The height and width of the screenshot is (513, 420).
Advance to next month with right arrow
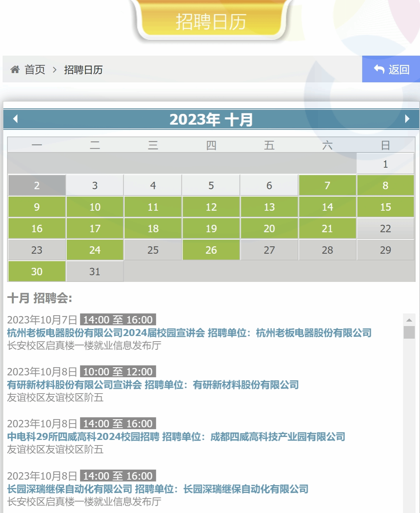tap(407, 119)
